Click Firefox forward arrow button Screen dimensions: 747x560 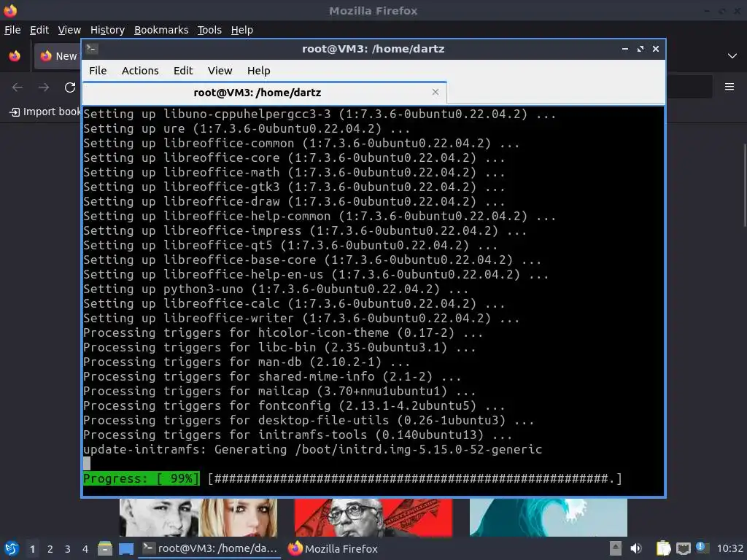pos(43,87)
